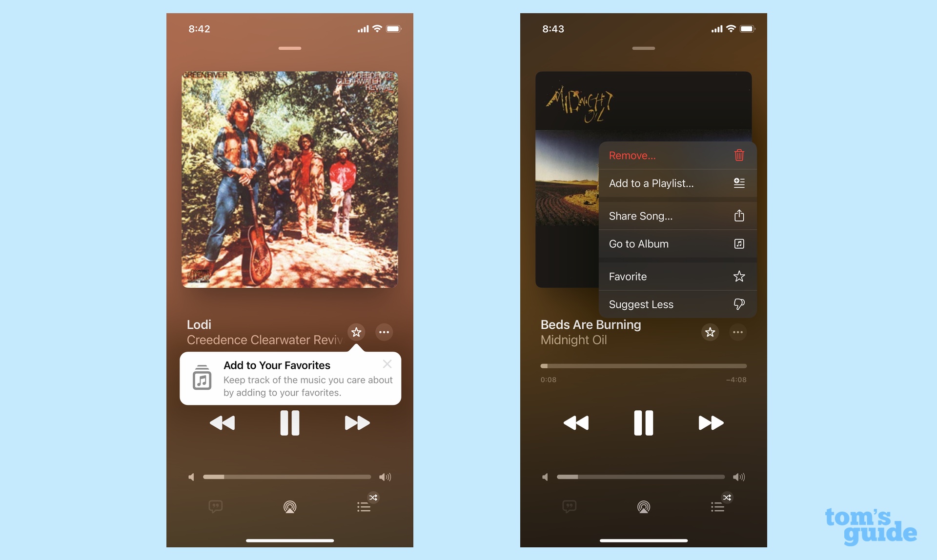The height and width of the screenshot is (560, 937).
Task: Tap the favorite star on Beds Are Burning
Action: click(710, 332)
